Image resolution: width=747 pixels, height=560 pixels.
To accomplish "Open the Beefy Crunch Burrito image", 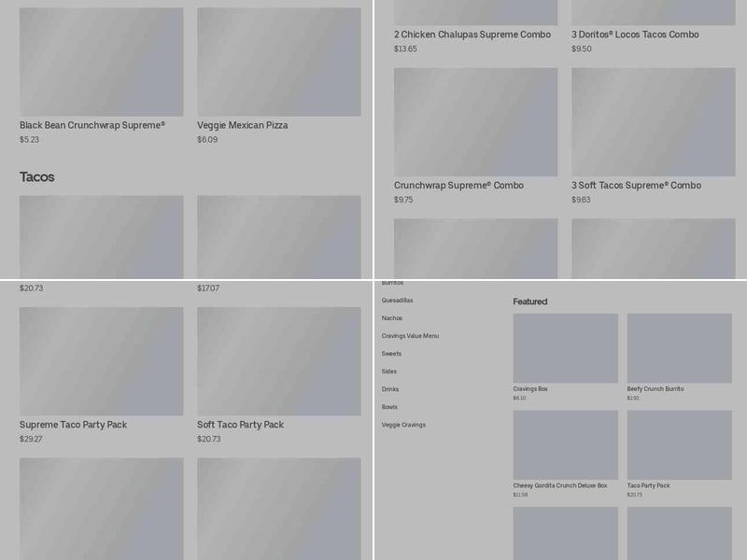I will pos(679,348).
